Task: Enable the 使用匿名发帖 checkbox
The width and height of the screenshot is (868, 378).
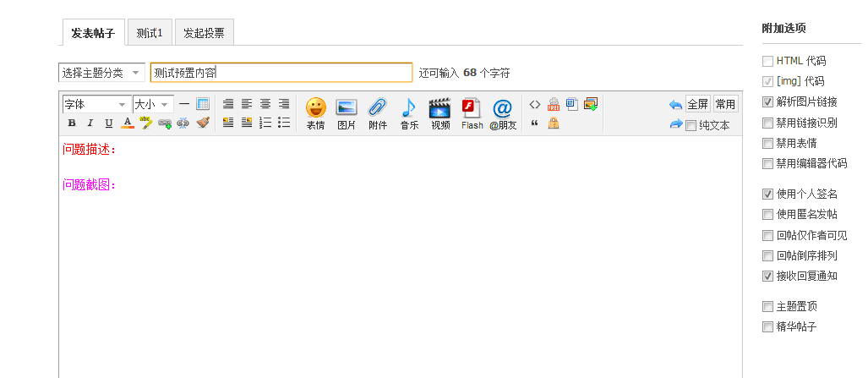Action: 767,215
